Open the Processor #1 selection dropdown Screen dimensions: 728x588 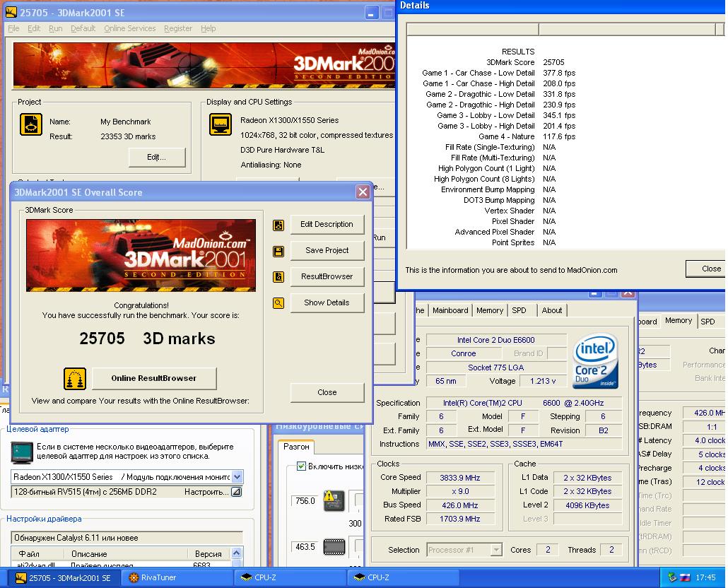[496, 550]
